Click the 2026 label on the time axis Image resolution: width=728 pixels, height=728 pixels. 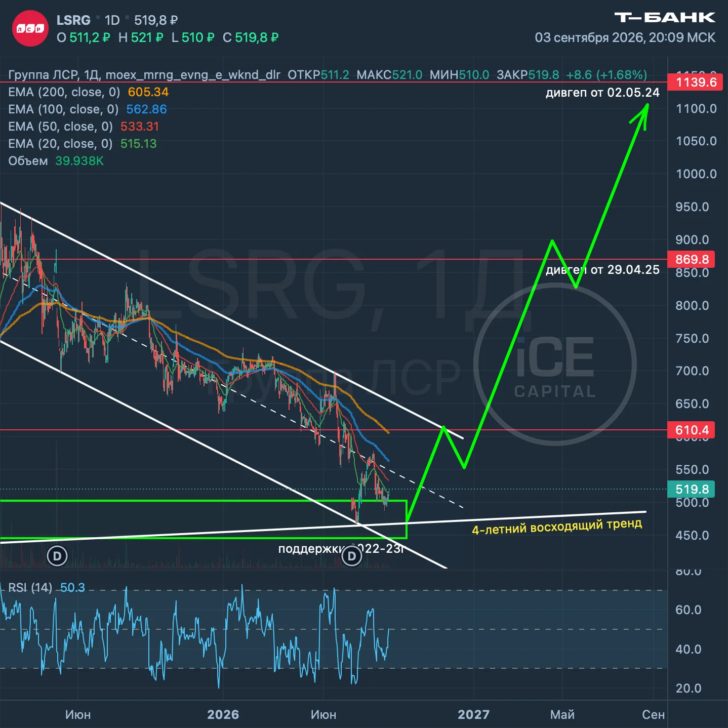point(223,714)
